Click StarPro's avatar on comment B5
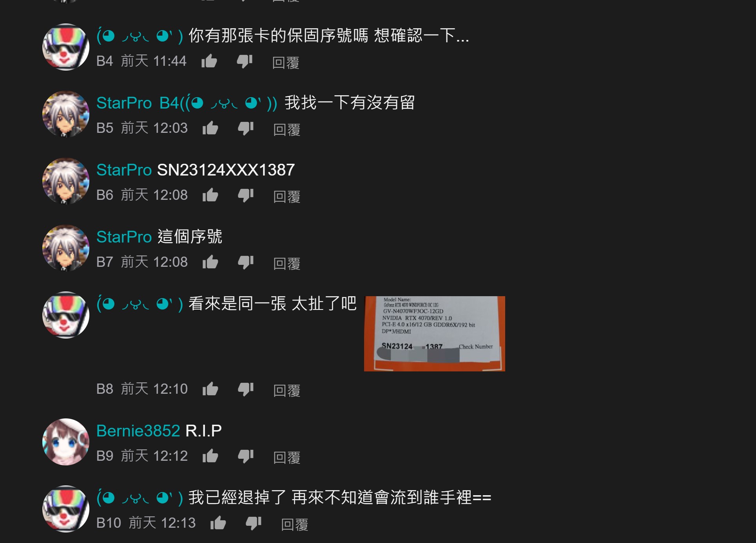Image resolution: width=756 pixels, height=543 pixels. (66, 114)
